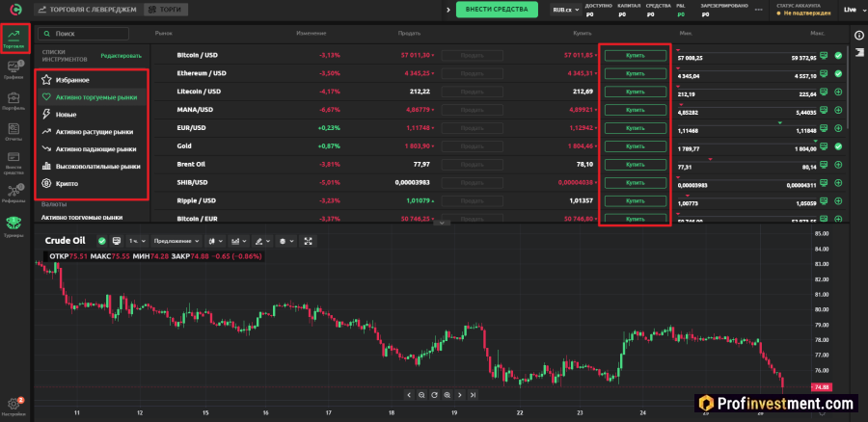
Task: Zoom in the chart with the plus magnifier
Action: pos(448,395)
